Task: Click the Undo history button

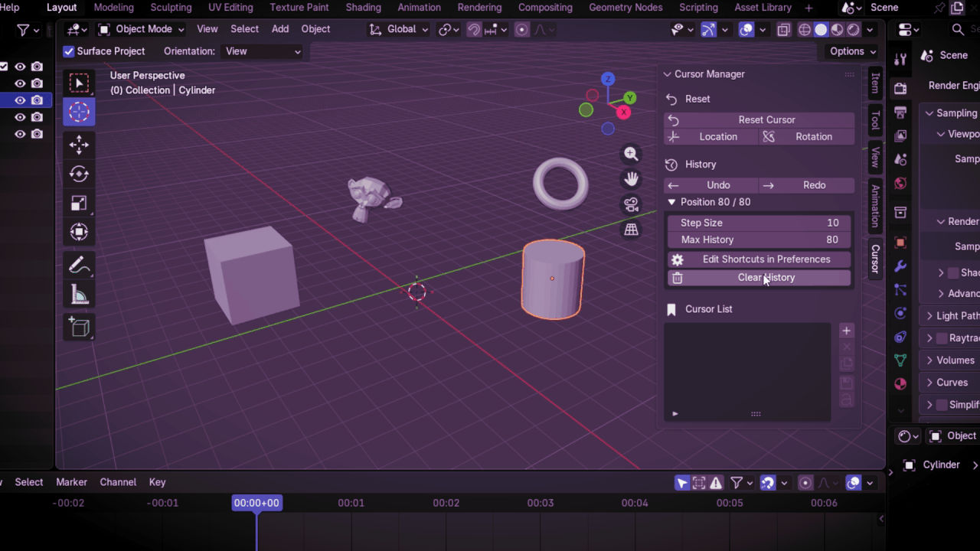Action: (x=711, y=185)
